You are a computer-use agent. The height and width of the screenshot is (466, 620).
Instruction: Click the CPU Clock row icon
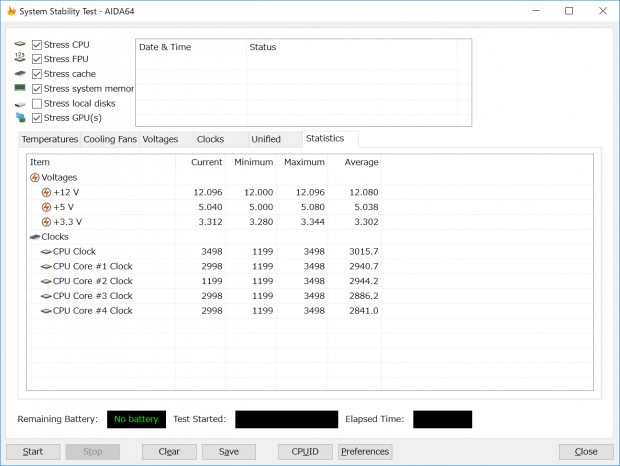pos(46,252)
